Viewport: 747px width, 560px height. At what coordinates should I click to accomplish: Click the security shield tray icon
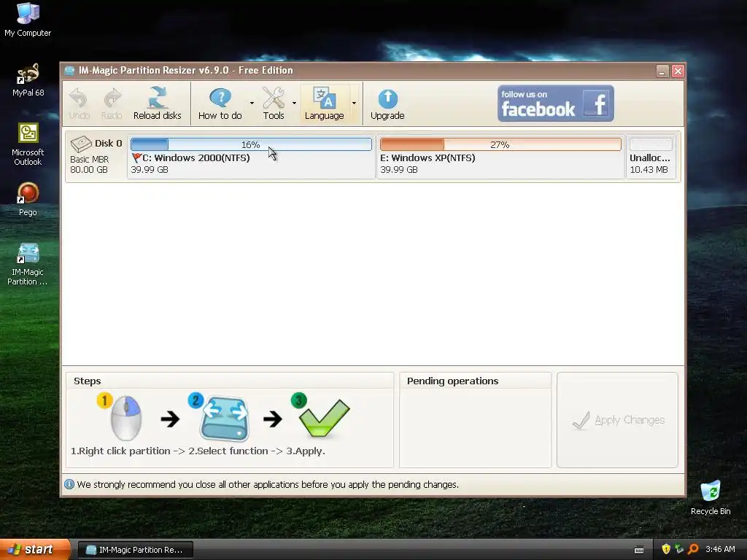coord(666,549)
